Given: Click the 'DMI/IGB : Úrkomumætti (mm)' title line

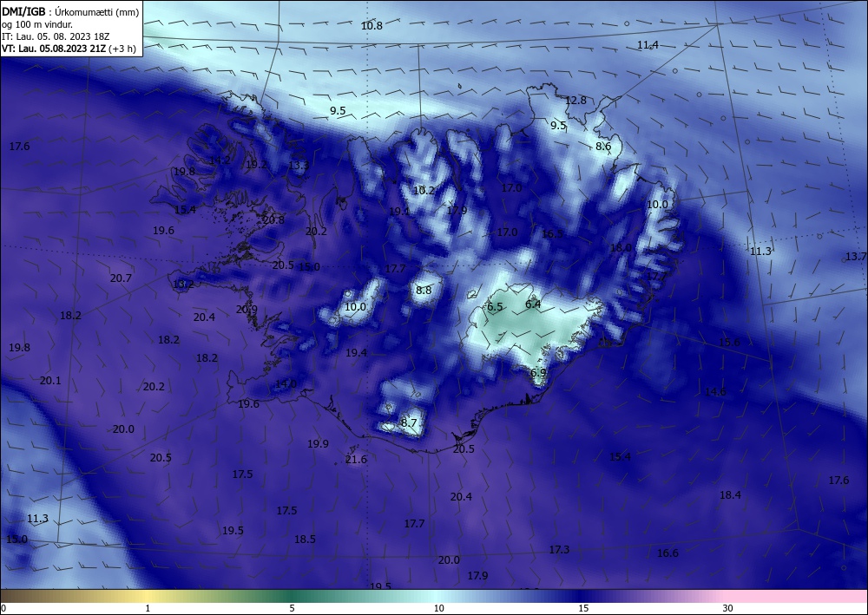Looking at the screenshot, I should (x=70, y=12).
